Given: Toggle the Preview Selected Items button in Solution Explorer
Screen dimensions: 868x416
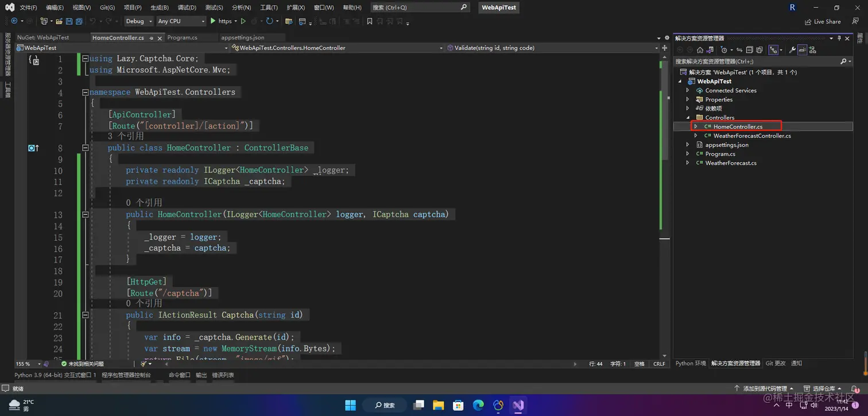Looking at the screenshot, I should click(803, 50).
